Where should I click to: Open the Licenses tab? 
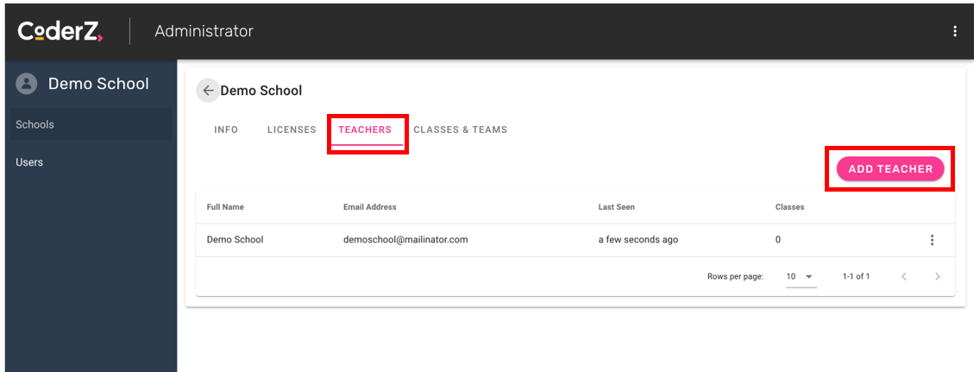tap(292, 129)
